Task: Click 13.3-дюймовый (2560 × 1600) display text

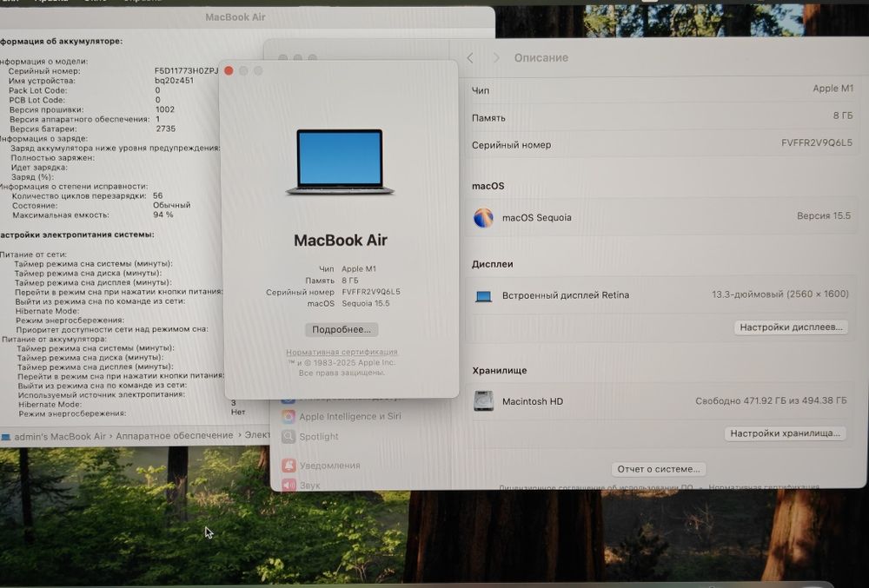Action: click(779, 294)
